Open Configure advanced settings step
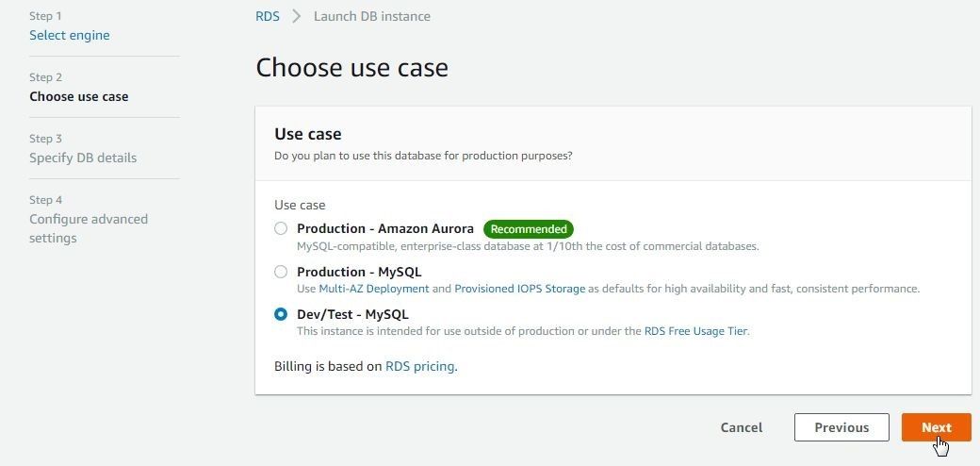This screenshot has width=980, height=466. [89, 228]
